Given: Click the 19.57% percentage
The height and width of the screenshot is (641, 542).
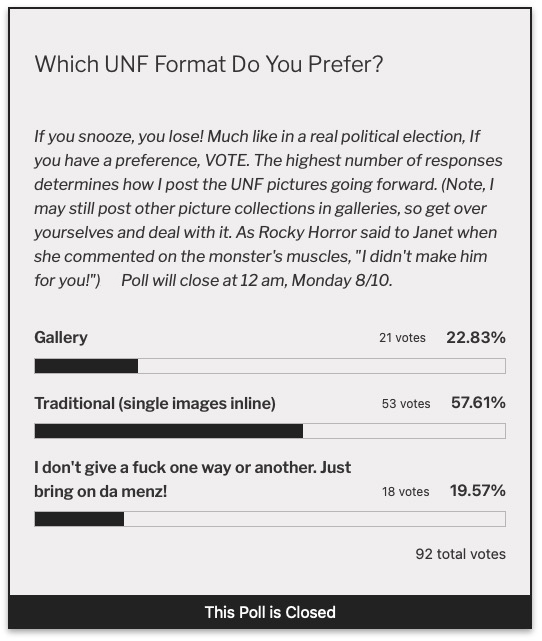Looking at the screenshot, I should pyautogui.click(x=478, y=491).
